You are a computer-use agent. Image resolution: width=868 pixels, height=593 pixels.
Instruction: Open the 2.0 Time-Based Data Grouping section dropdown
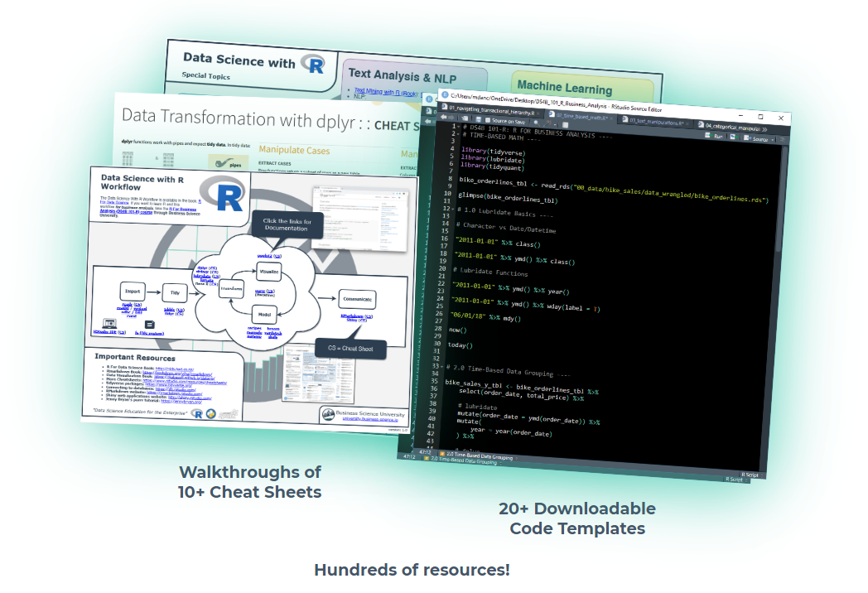point(479,456)
